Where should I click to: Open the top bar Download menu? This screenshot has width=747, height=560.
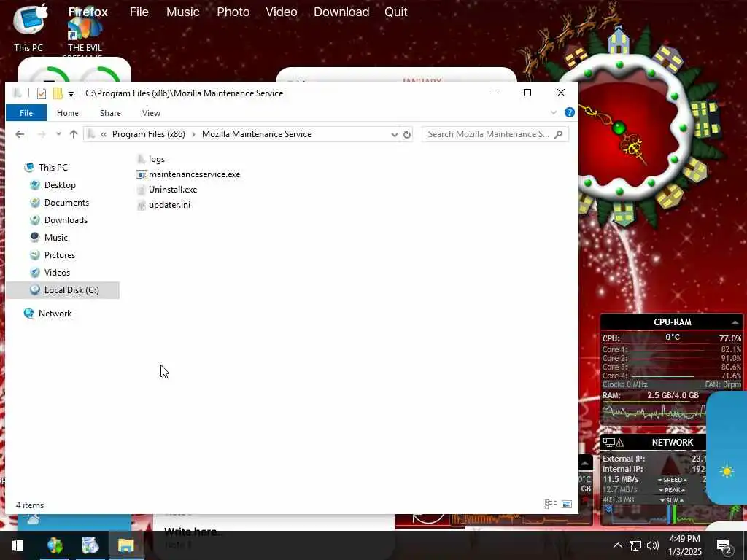pos(341,12)
